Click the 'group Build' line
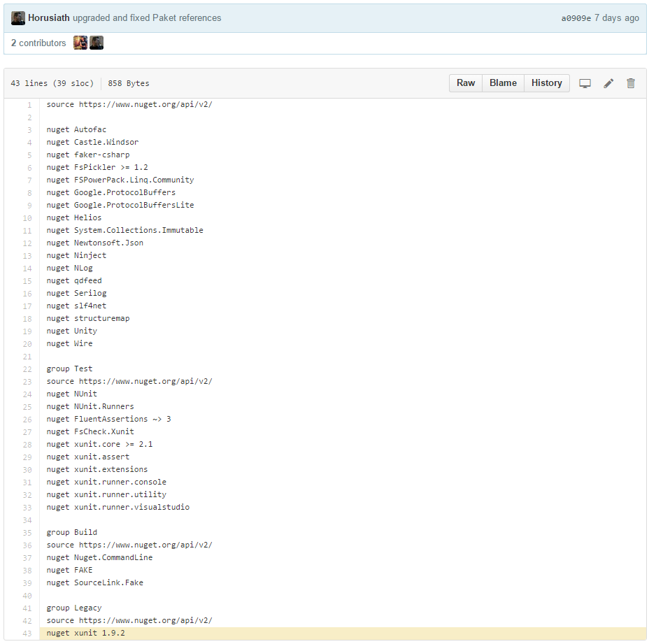This screenshot has width=649, height=644. click(x=72, y=532)
